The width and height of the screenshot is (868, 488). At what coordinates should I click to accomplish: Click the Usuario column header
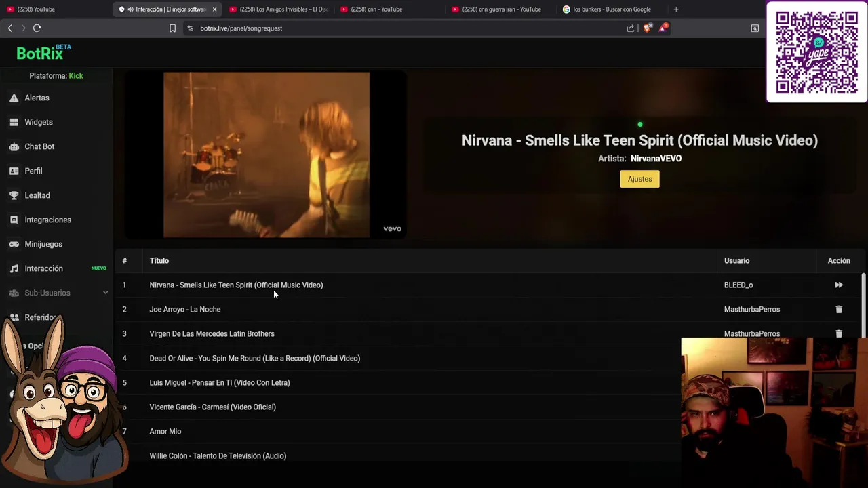click(x=736, y=261)
